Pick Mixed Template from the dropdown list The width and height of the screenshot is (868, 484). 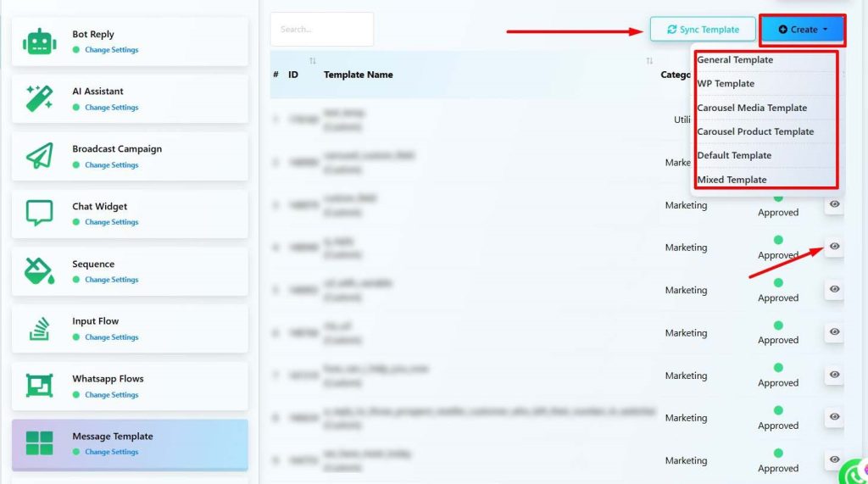coord(732,180)
